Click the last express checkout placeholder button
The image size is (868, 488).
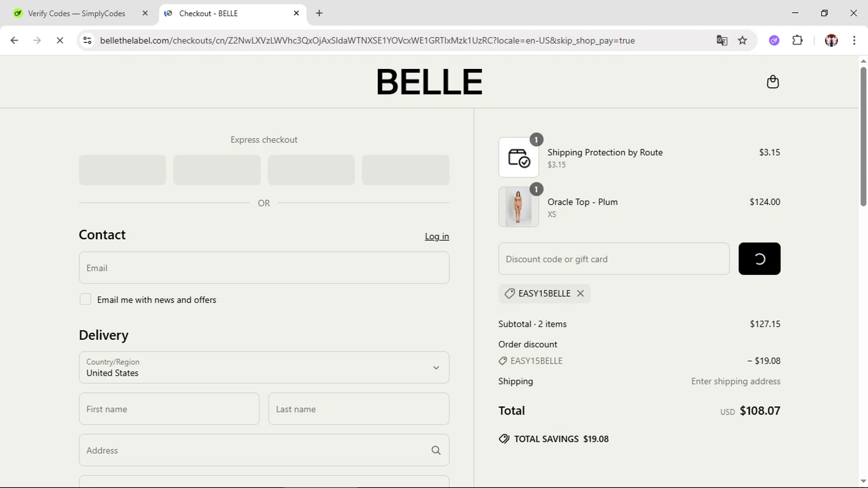coord(406,170)
